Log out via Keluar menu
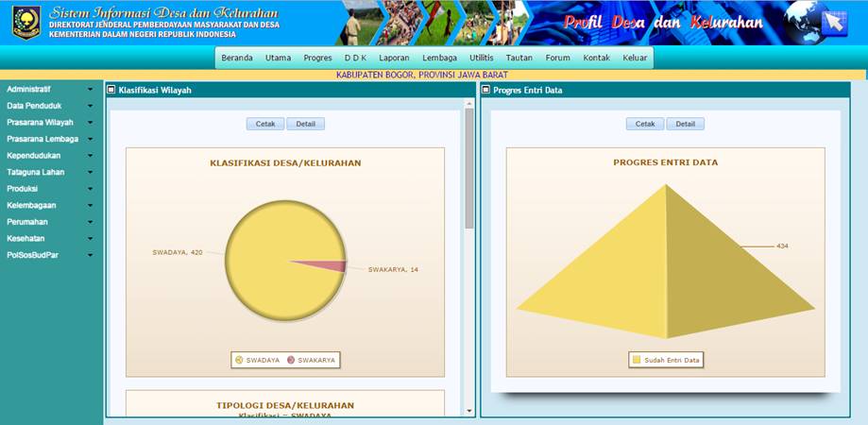 click(x=635, y=58)
